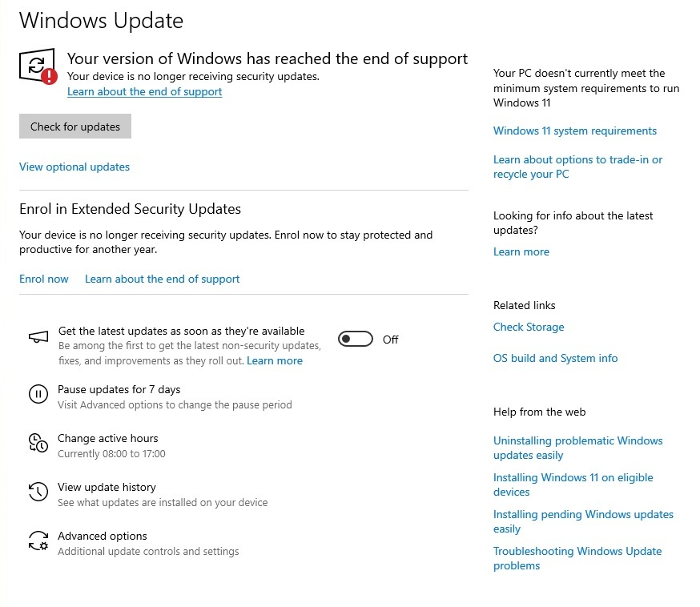This screenshot has height=607, width=700.
Task: Click the history icon for update history
Action: 38,492
